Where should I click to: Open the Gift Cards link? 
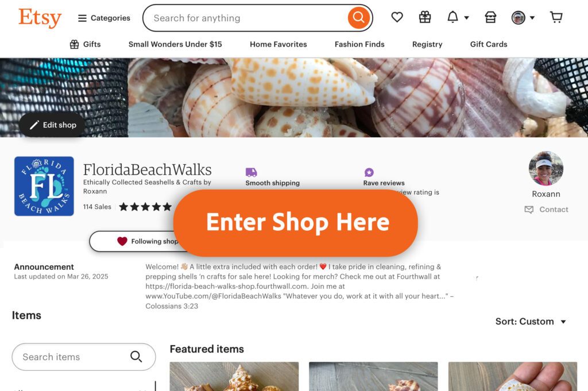click(489, 44)
